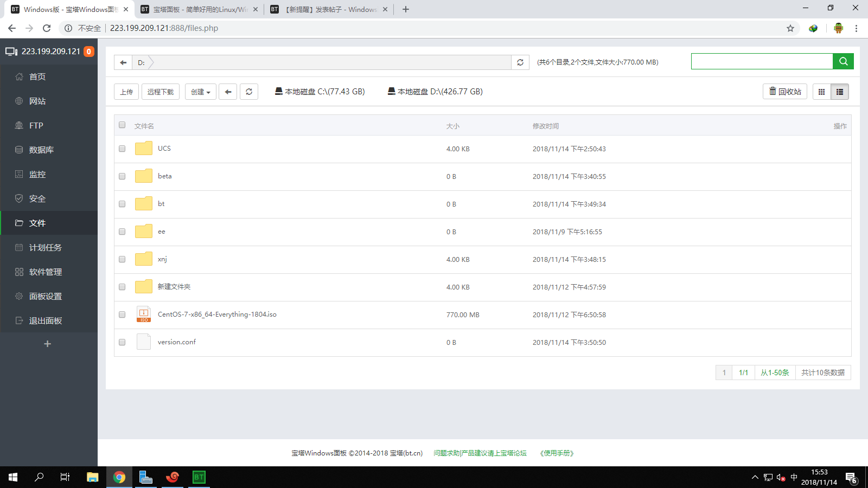The width and height of the screenshot is (868, 488).
Task: Click the green BT taskbar icon
Action: [x=199, y=477]
